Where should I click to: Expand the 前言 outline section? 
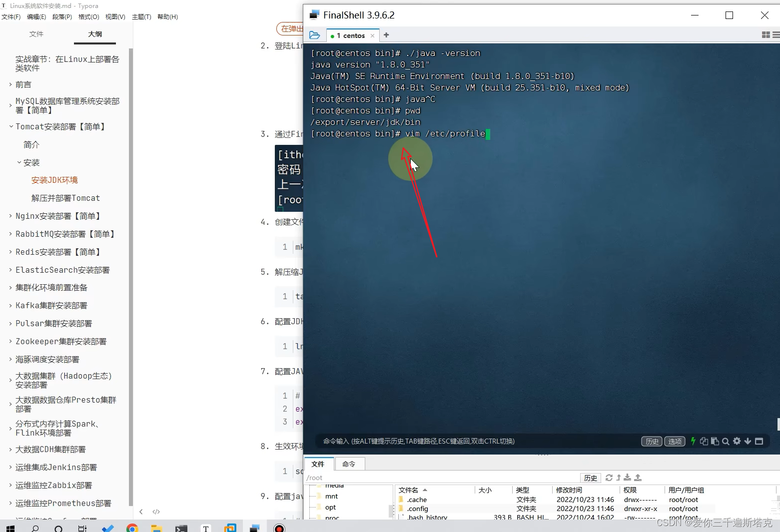[x=10, y=84]
